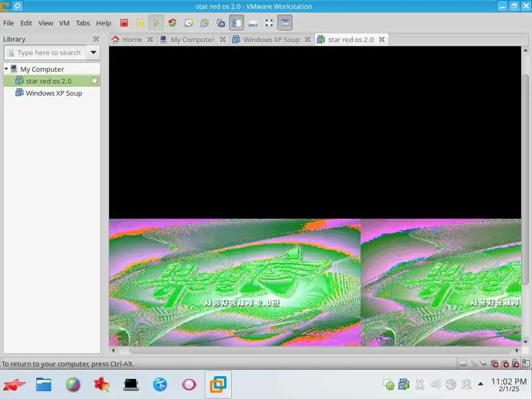Open the VM menu
This screenshot has height=399, width=532.
click(64, 23)
